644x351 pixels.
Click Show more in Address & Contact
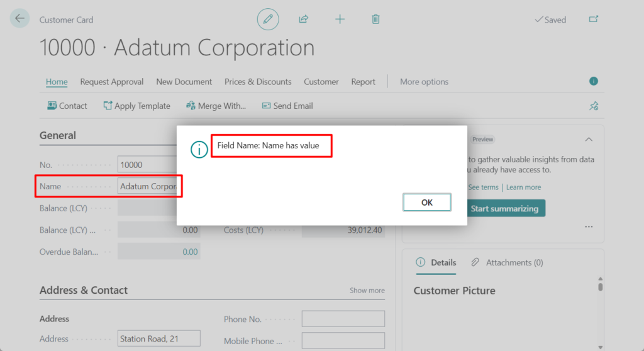pyautogui.click(x=367, y=291)
